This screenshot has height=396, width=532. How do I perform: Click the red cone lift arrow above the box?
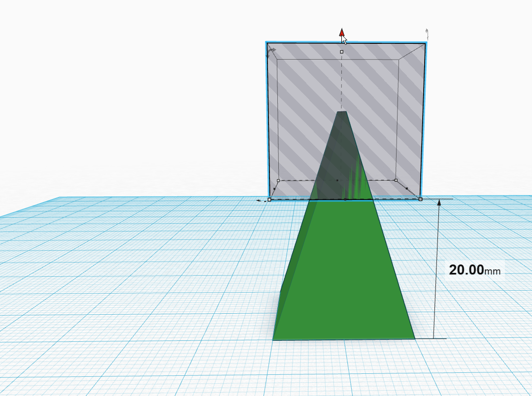(x=342, y=33)
